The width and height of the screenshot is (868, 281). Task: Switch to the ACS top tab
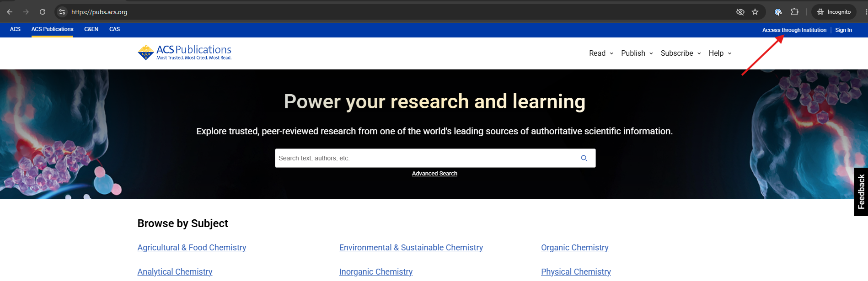(15, 29)
